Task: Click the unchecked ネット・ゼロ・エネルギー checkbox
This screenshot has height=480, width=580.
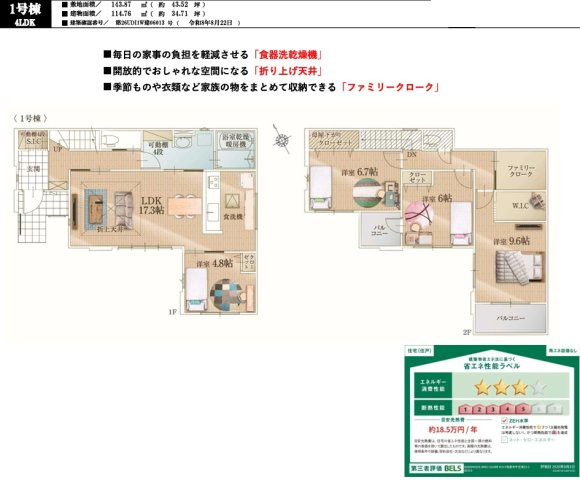Action: coord(504,440)
